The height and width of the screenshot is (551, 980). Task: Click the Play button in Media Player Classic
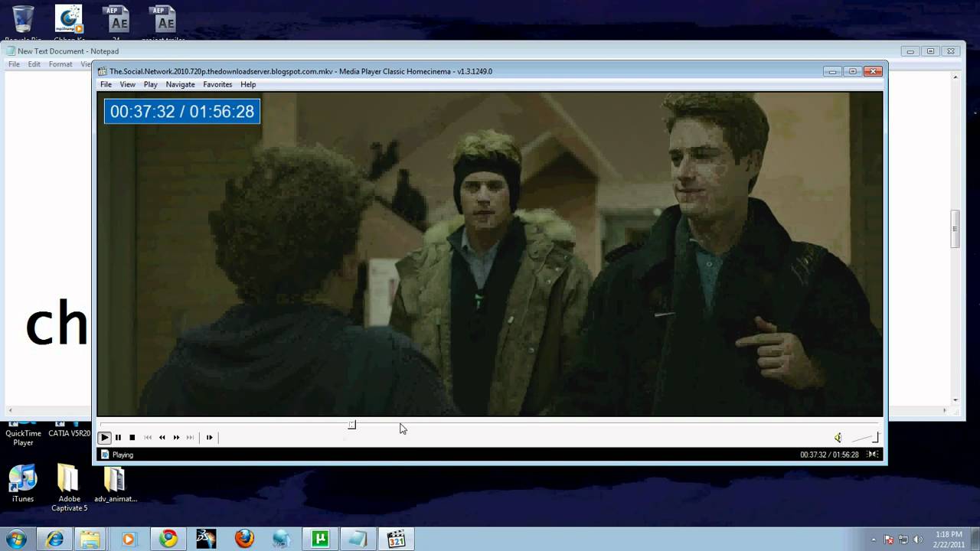(x=104, y=438)
